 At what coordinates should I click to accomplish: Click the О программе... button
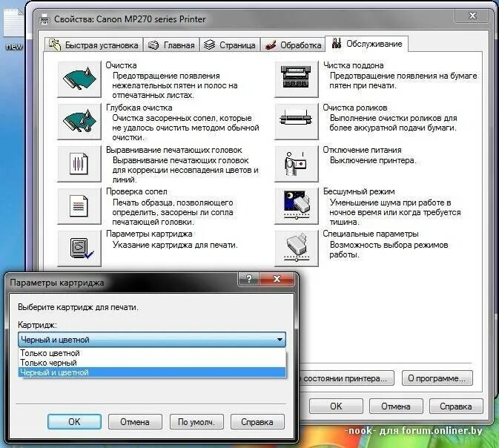click(x=437, y=378)
